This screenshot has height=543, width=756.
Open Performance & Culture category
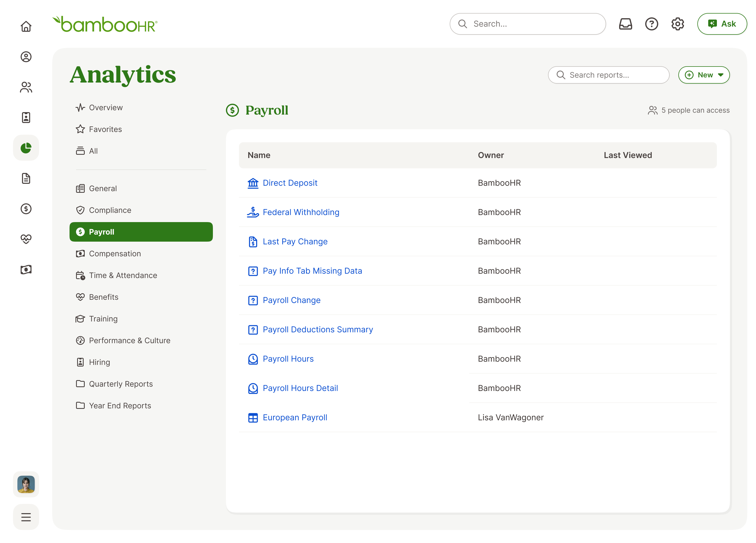(x=141, y=341)
